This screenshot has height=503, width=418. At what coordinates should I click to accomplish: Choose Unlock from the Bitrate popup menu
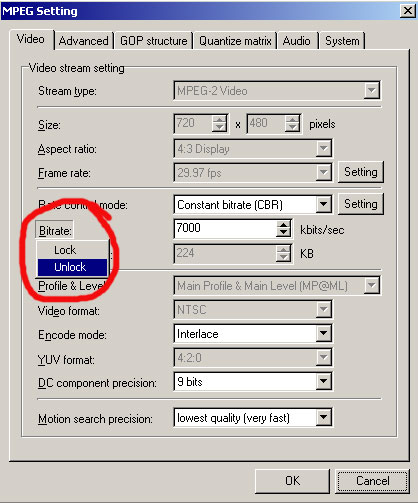(x=72, y=267)
